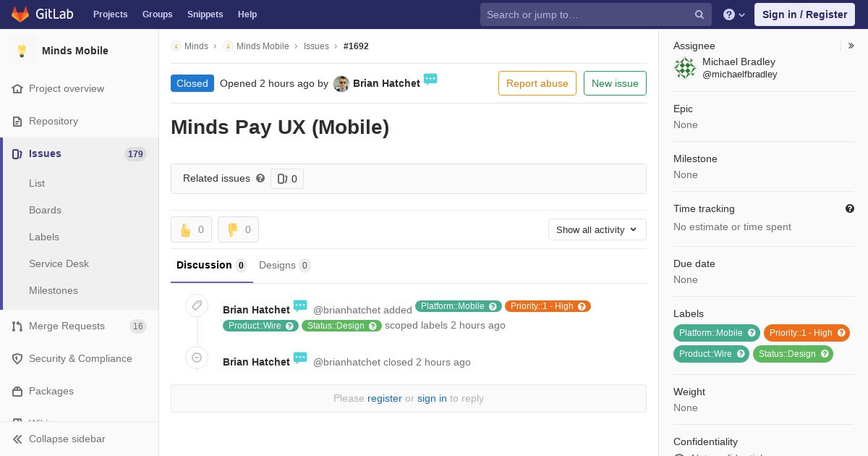Open Show all activity dropdown
This screenshot has width=868, height=456.
point(597,229)
